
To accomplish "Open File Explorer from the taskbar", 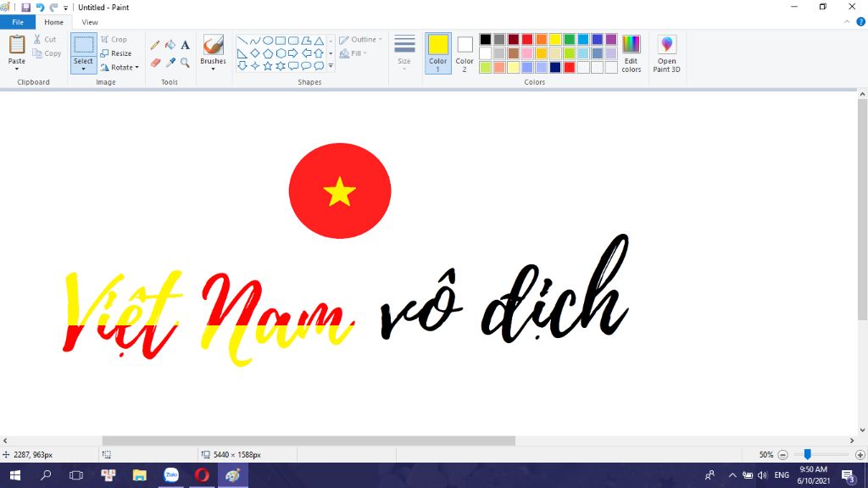I will (x=140, y=475).
